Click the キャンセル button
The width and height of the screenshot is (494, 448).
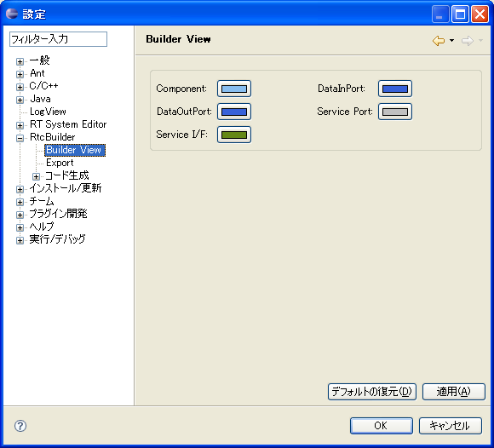451,426
